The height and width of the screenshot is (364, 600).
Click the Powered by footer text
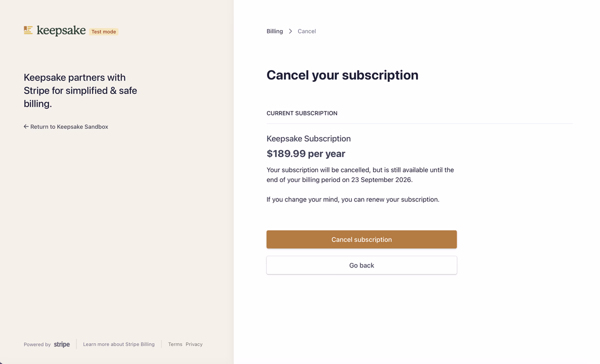[37, 344]
